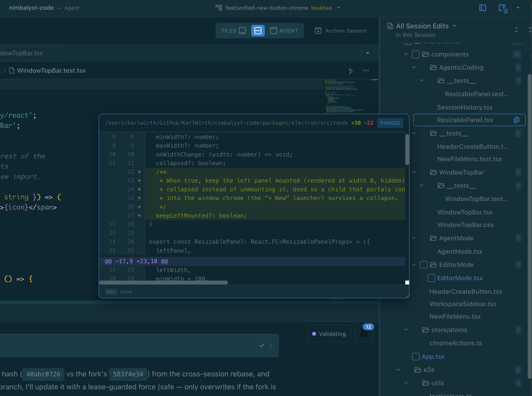This screenshot has width=532, height=396.
Task: Click the git branch icon beside feat/unified-new-button-chrome
Action: (219, 8)
